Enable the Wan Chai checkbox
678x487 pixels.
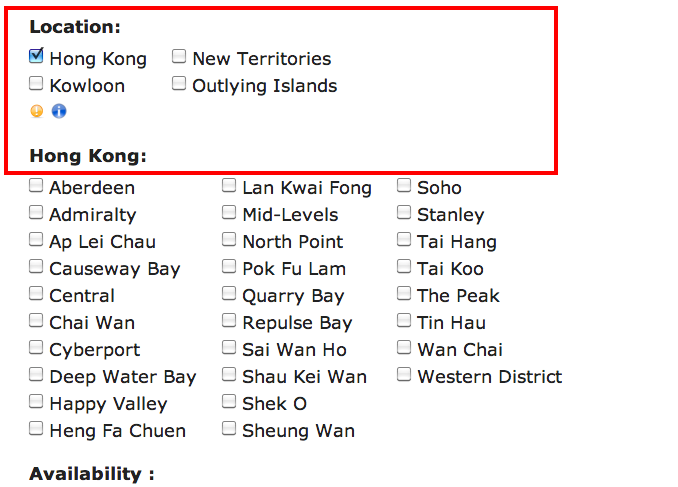(404, 347)
